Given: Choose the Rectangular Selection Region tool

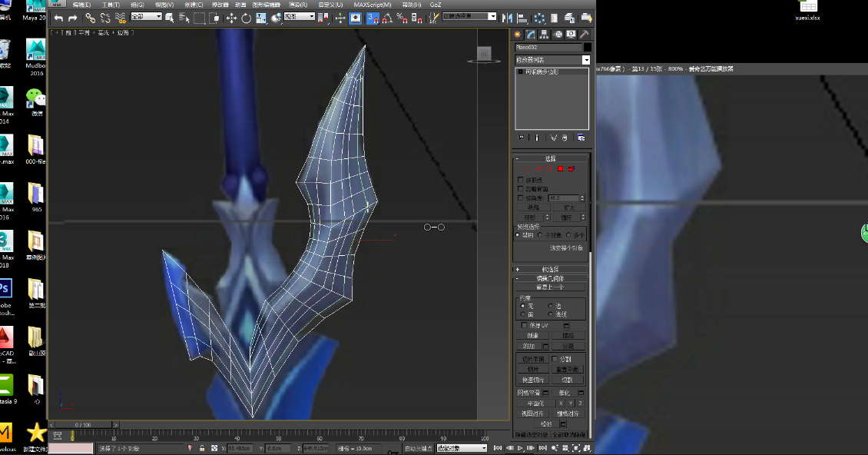Looking at the screenshot, I should pos(199,18).
